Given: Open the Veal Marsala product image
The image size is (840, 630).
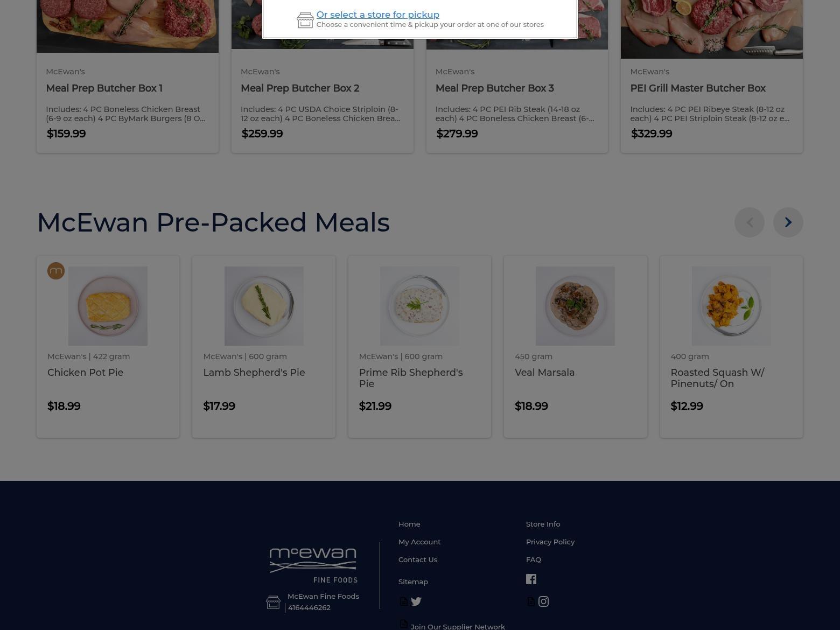Looking at the screenshot, I should 575,306.
